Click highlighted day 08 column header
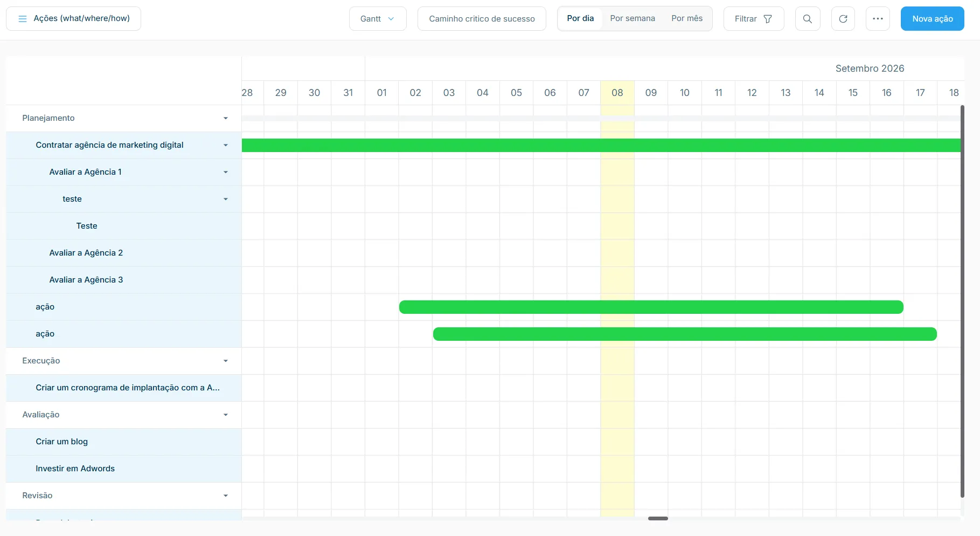Viewport: 980px width, 536px height. [x=617, y=93]
